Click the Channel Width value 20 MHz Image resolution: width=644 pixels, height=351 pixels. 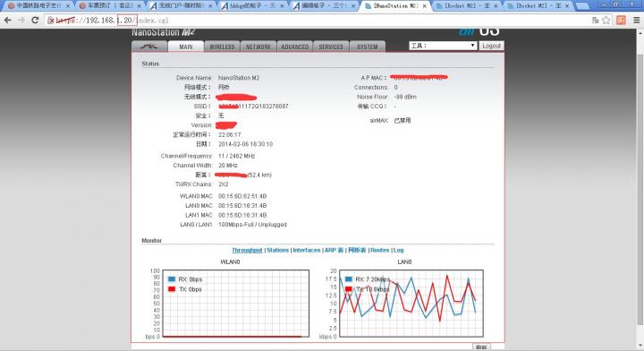228,166
